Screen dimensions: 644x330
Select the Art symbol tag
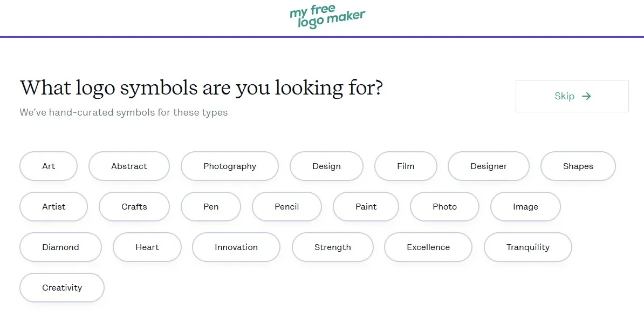point(49,166)
